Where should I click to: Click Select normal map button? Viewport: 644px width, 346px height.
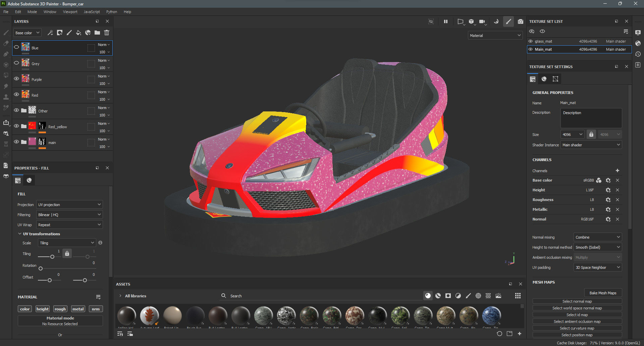click(x=577, y=301)
